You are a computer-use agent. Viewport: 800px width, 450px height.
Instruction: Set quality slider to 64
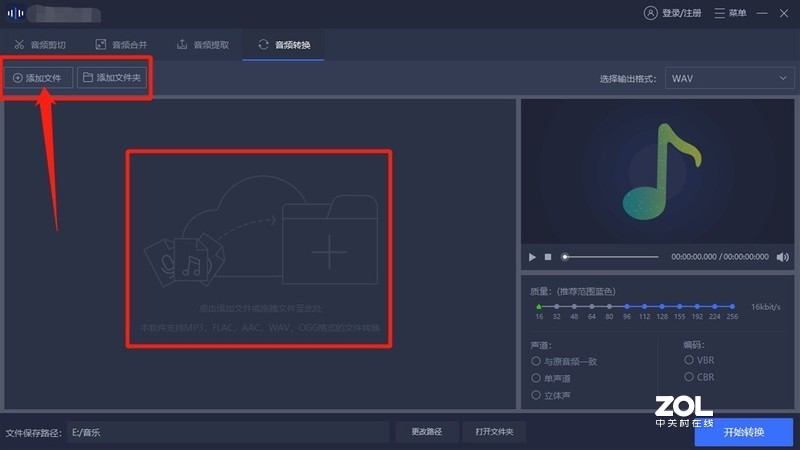[592, 307]
